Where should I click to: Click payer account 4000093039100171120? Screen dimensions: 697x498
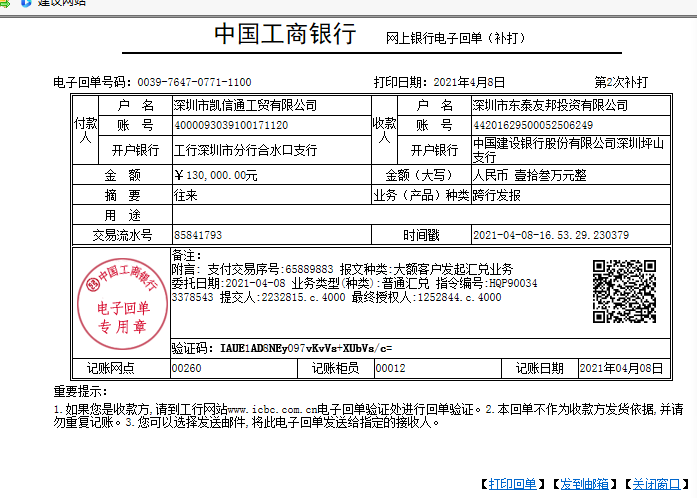pos(231,125)
